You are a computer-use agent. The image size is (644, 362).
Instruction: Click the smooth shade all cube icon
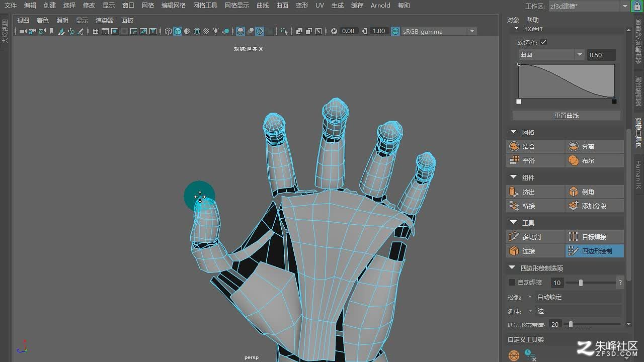coord(178,31)
